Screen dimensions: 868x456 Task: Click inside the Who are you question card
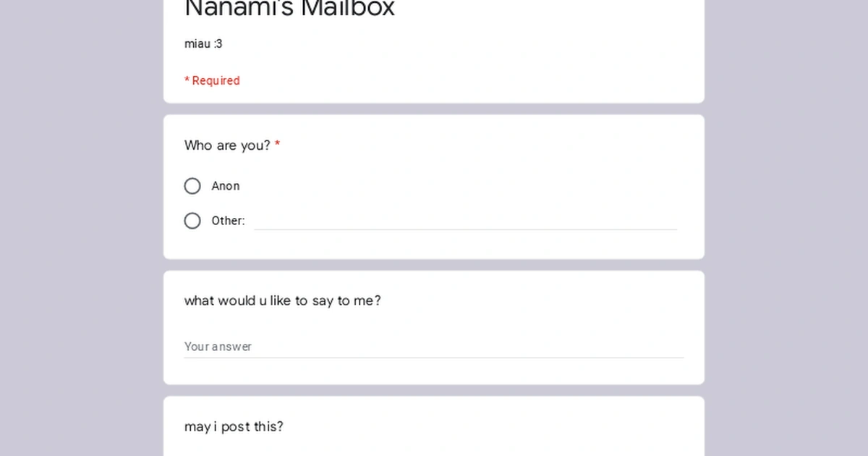434,186
